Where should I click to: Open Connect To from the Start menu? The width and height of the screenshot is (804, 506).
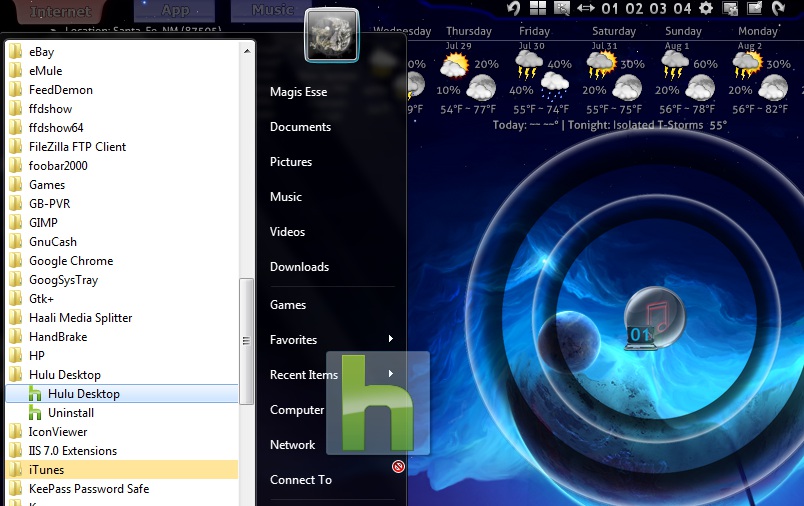click(x=300, y=479)
